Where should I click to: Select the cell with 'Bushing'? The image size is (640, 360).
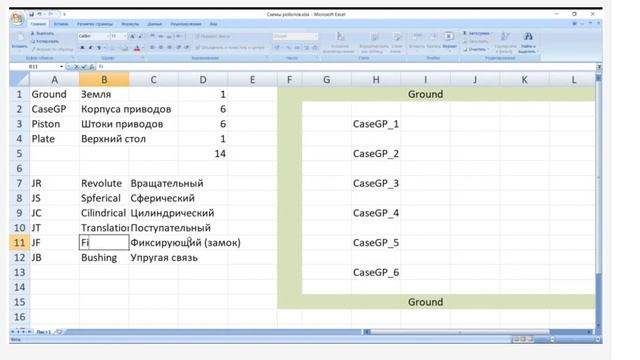(x=104, y=258)
